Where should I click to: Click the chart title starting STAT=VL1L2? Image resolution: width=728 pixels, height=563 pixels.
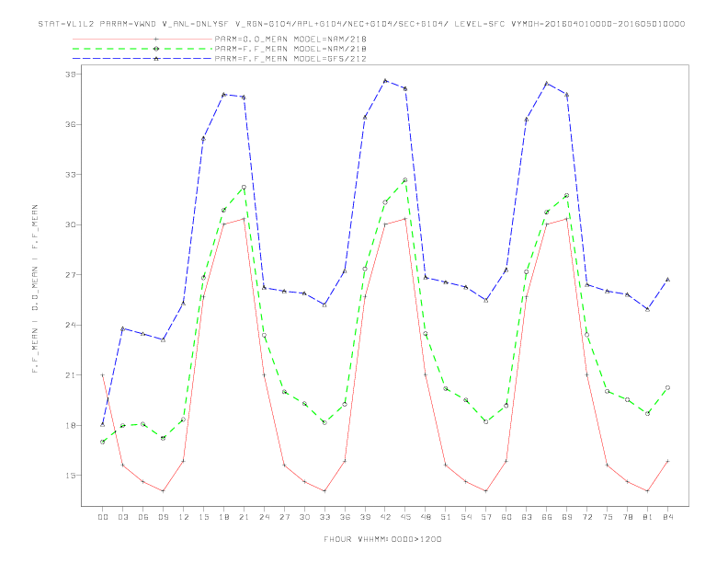click(x=361, y=24)
